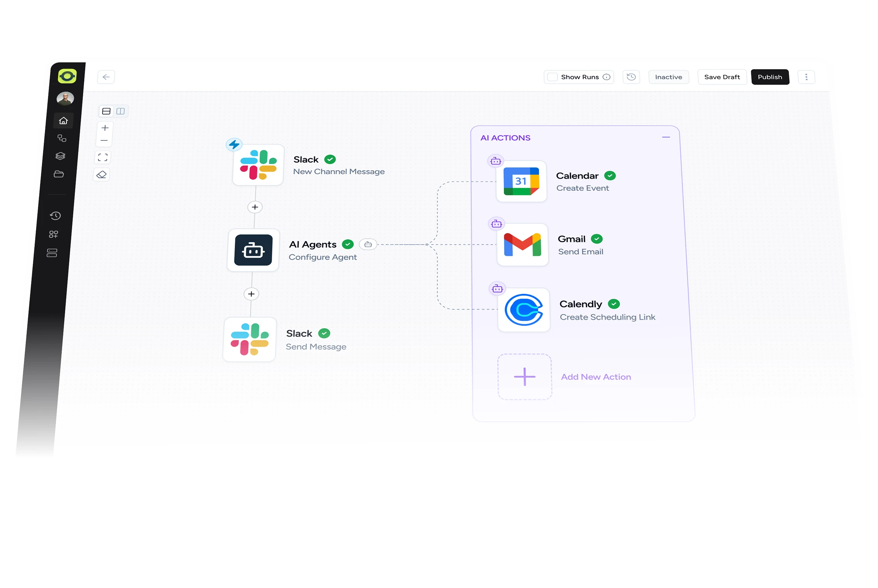
Task: Open the run history clock icon in the sidebar
Action: [x=55, y=216]
